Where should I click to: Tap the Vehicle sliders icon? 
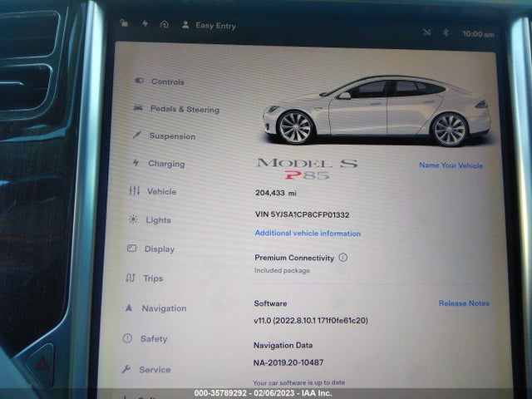point(135,190)
